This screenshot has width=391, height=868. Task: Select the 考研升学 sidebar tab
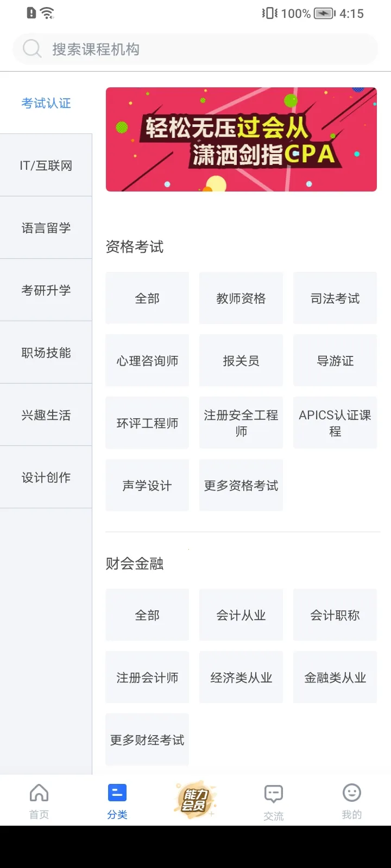(46, 290)
